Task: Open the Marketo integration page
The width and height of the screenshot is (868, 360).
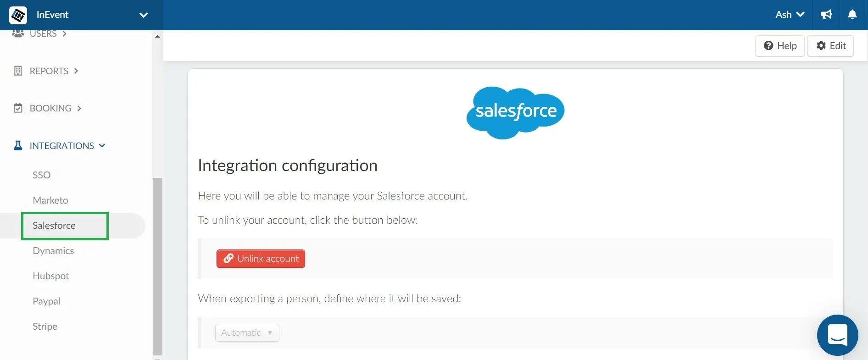Action: 50,200
